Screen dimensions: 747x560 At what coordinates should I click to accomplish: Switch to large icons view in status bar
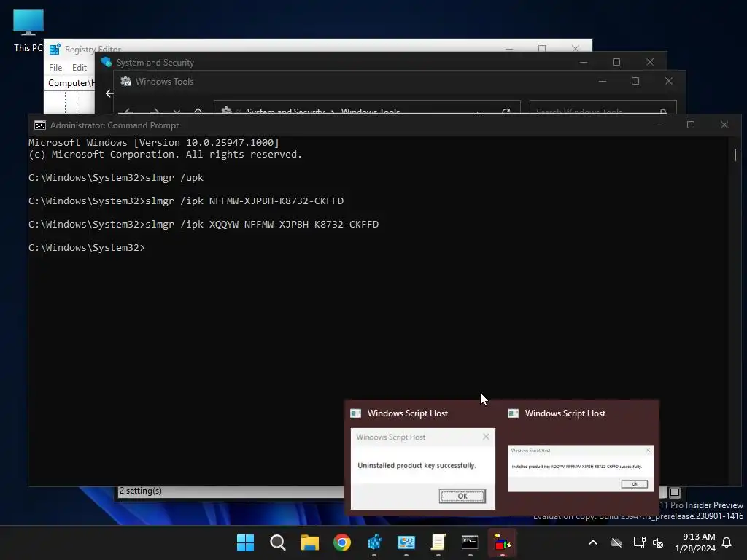click(675, 492)
